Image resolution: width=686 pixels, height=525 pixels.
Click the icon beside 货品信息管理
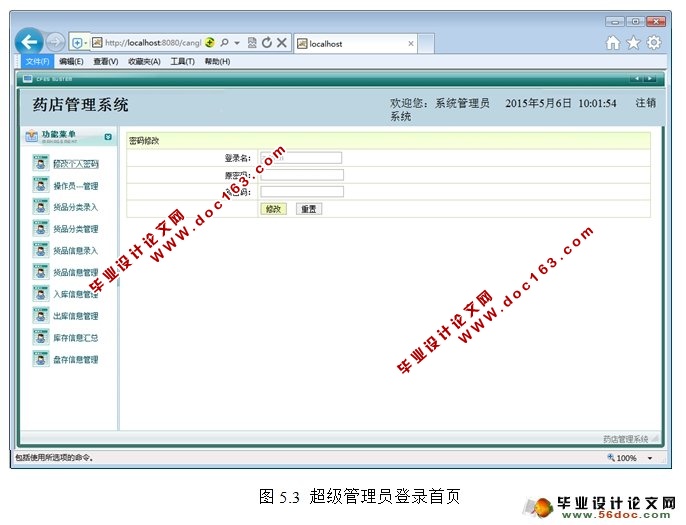(x=41, y=272)
